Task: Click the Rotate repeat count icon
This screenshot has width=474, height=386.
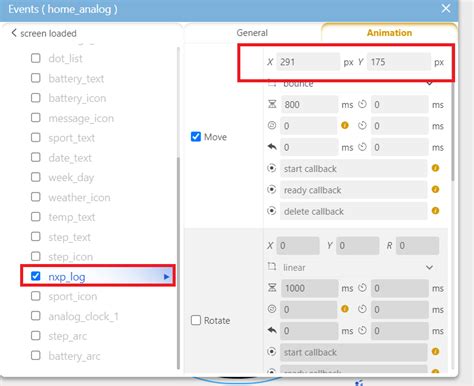Action: [272, 309]
